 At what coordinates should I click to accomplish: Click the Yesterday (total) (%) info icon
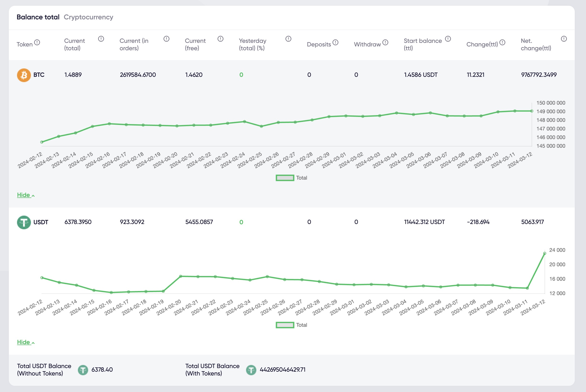[x=288, y=39]
